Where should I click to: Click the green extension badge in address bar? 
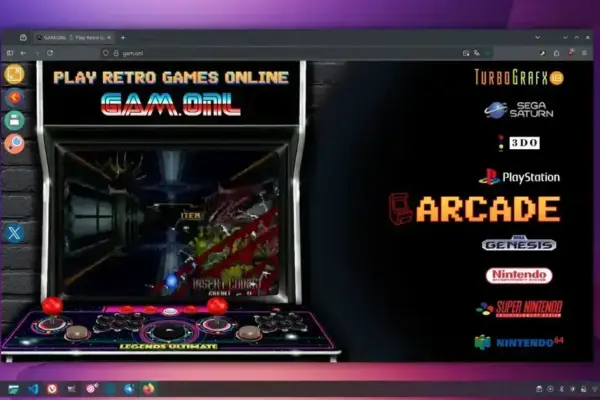(488, 53)
